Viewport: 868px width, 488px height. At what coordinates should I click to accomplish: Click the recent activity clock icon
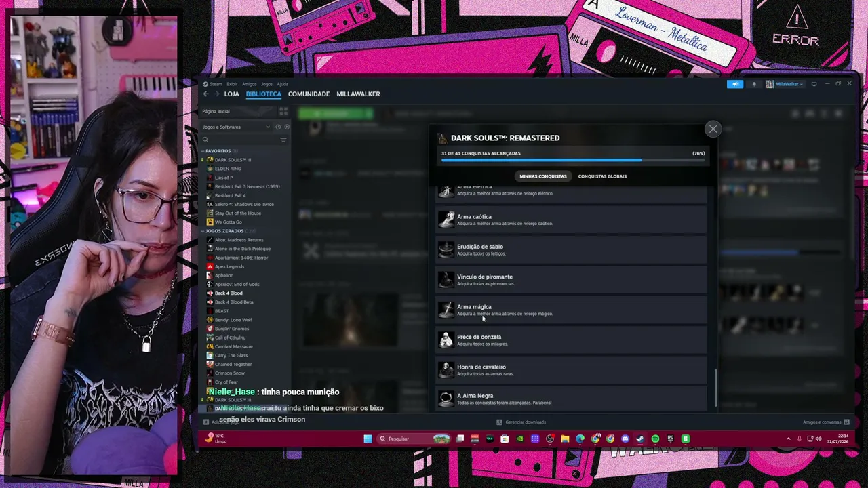pyautogui.click(x=278, y=127)
